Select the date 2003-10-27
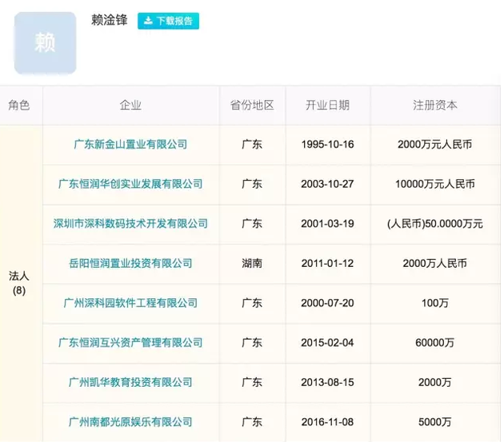The width and height of the screenshot is (504, 442). [x=327, y=184]
